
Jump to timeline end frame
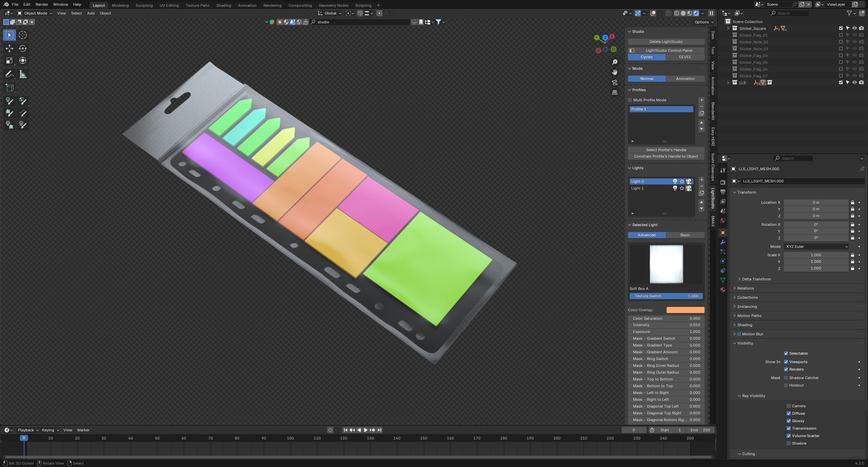pos(379,430)
